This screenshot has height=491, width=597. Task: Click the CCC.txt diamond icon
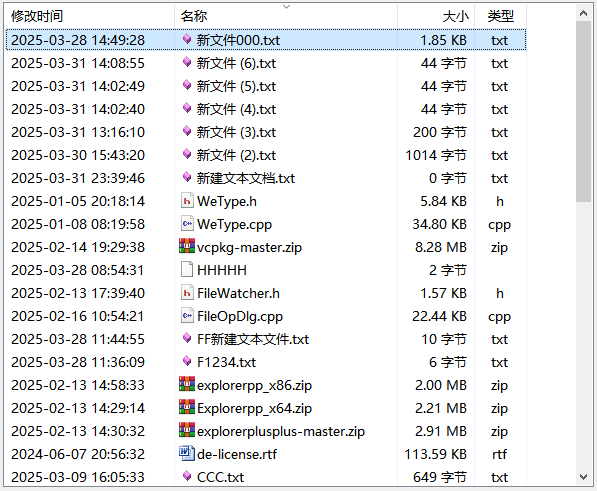[x=187, y=475]
